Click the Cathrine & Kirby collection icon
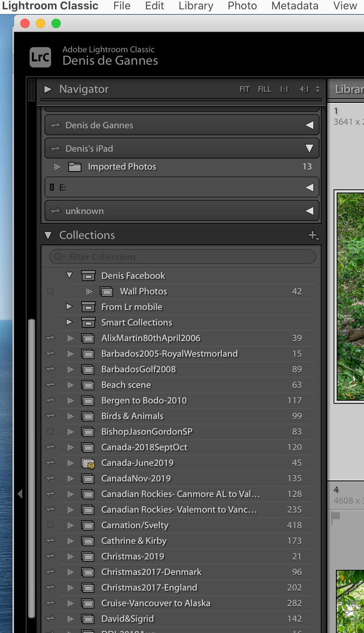This screenshot has width=364, height=633. click(x=88, y=541)
